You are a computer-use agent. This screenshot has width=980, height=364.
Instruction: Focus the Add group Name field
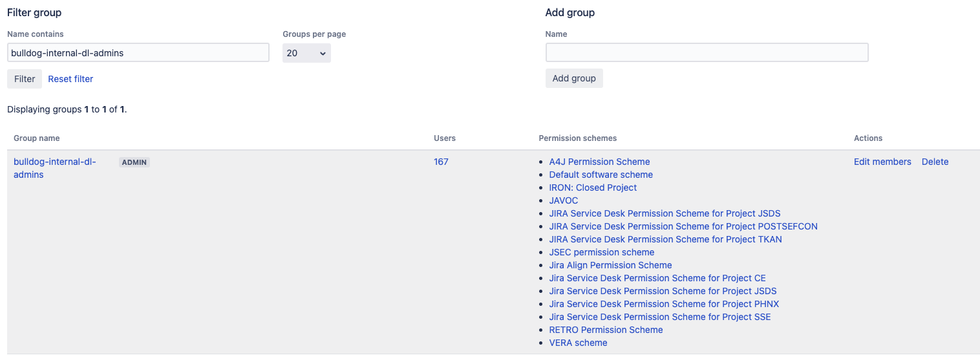(x=707, y=53)
